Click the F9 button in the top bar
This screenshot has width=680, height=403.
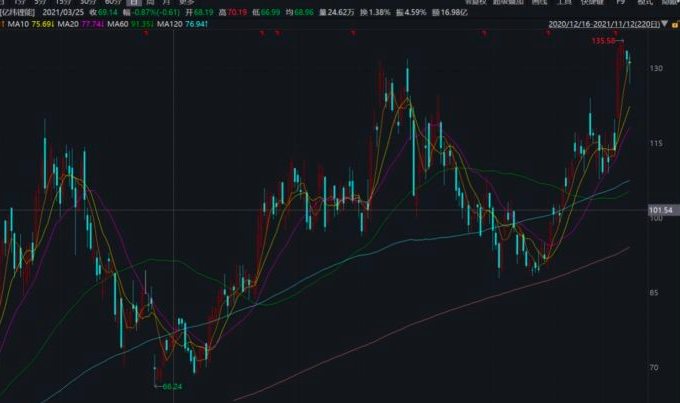(621, 2)
